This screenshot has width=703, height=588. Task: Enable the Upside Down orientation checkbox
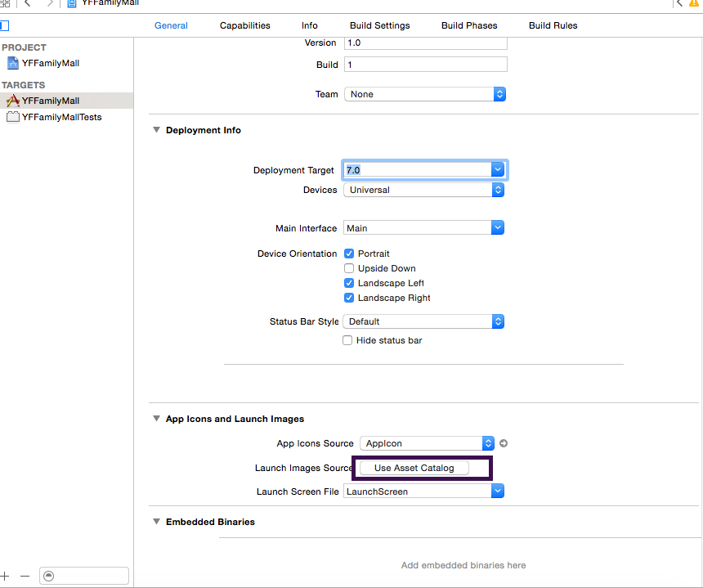point(349,268)
